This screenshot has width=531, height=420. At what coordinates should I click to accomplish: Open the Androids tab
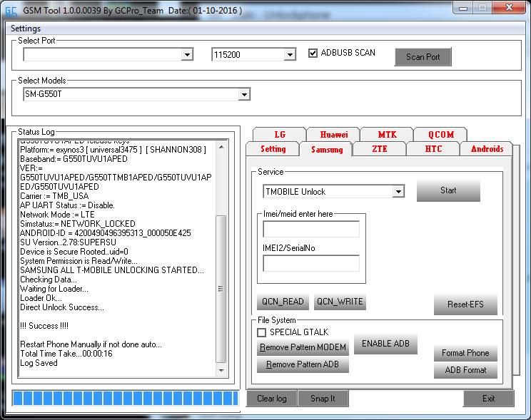pos(487,149)
